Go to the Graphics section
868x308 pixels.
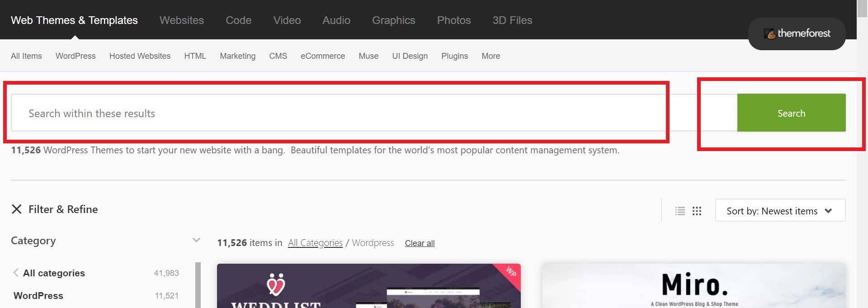pyautogui.click(x=393, y=20)
